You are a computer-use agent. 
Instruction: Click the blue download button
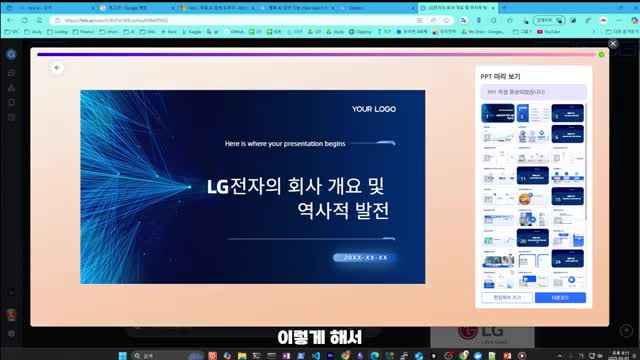click(560, 298)
